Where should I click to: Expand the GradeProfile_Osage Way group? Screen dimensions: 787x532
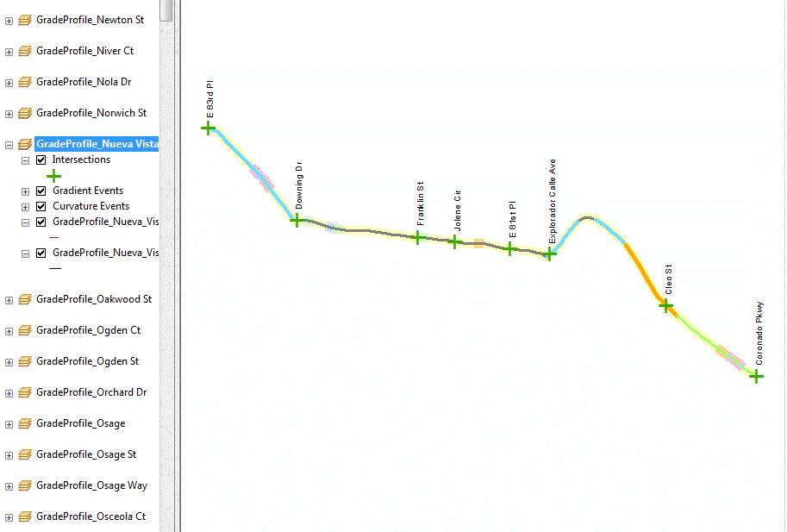pos(9,487)
